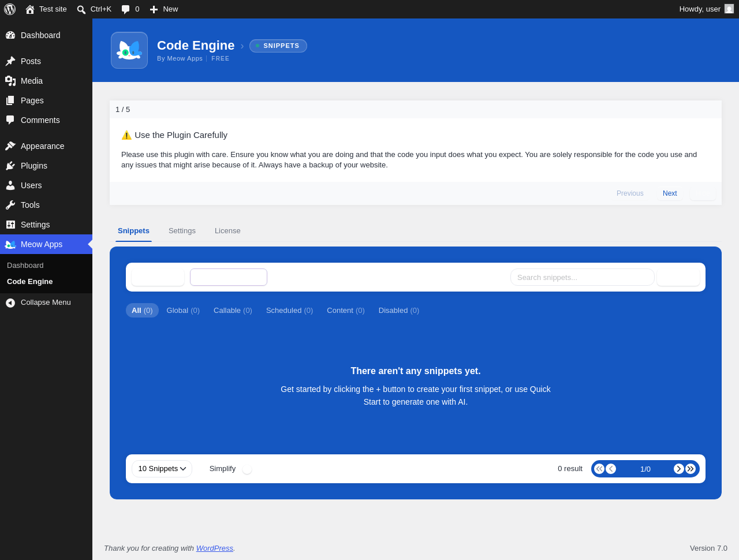The image size is (739, 560).
Task: Open Settings via its sliders icon
Action: pyautogui.click(x=10, y=225)
